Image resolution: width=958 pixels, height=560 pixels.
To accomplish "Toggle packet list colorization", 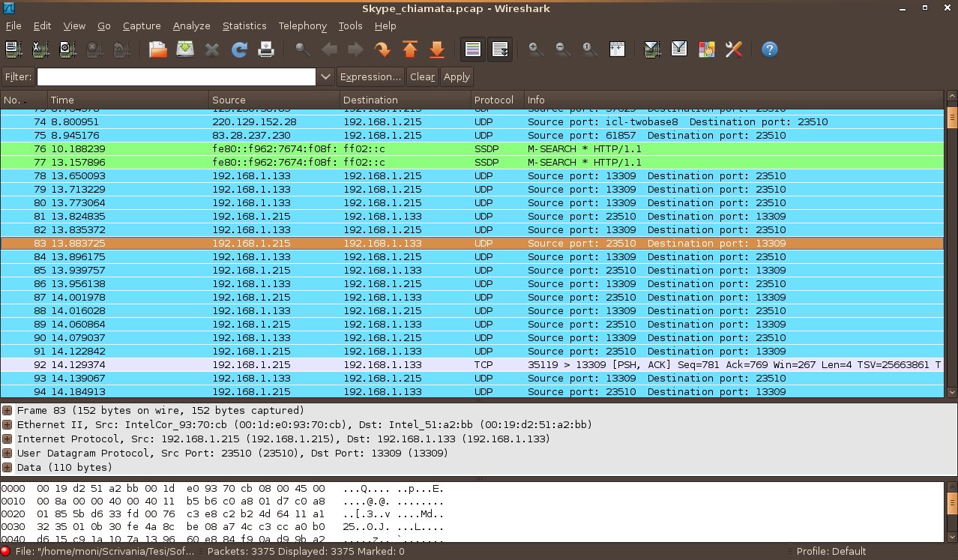I will pos(472,49).
